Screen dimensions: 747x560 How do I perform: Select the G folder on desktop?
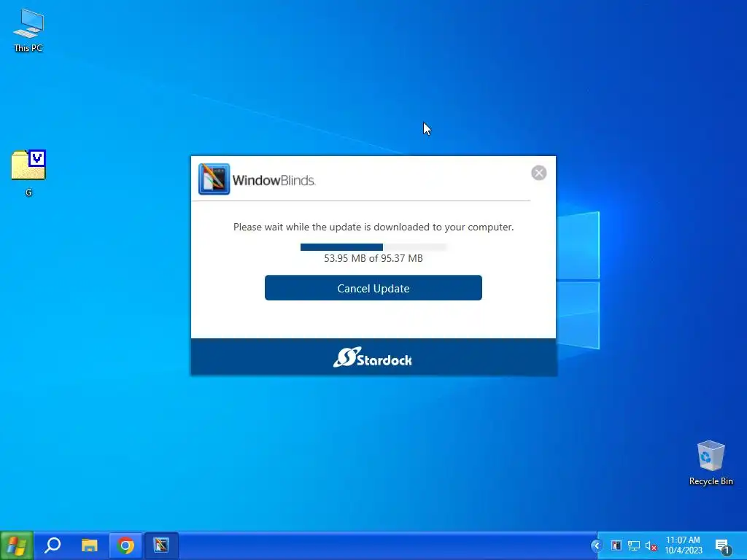click(x=28, y=173)
